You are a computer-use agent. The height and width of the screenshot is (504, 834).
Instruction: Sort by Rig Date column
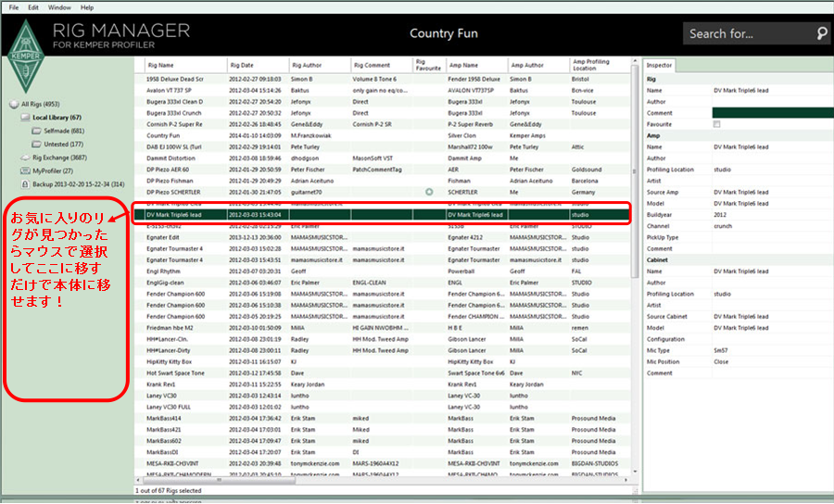pyautogui.click(x=258, y=65)
